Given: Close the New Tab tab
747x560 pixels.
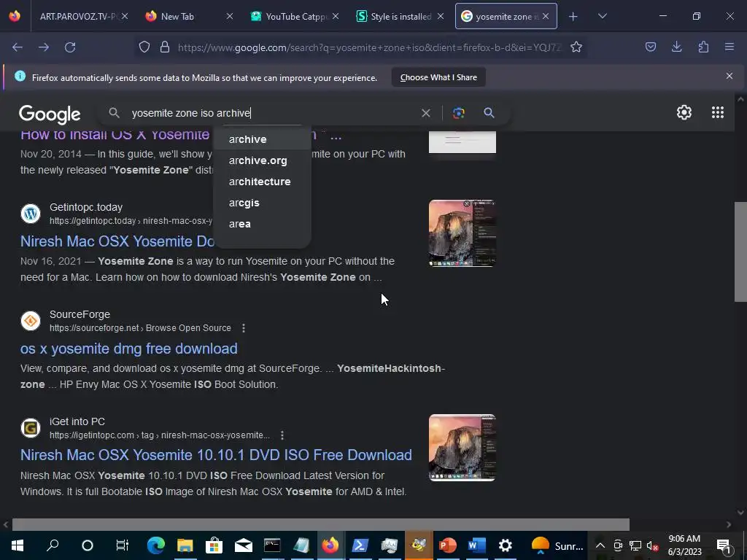Looking at the screenshot, I should click(230, 16).
